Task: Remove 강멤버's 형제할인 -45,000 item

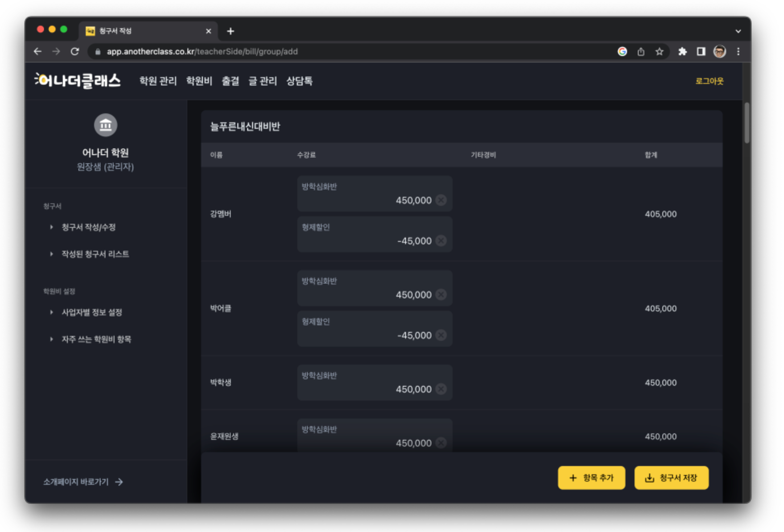Action: pos(441,241)
